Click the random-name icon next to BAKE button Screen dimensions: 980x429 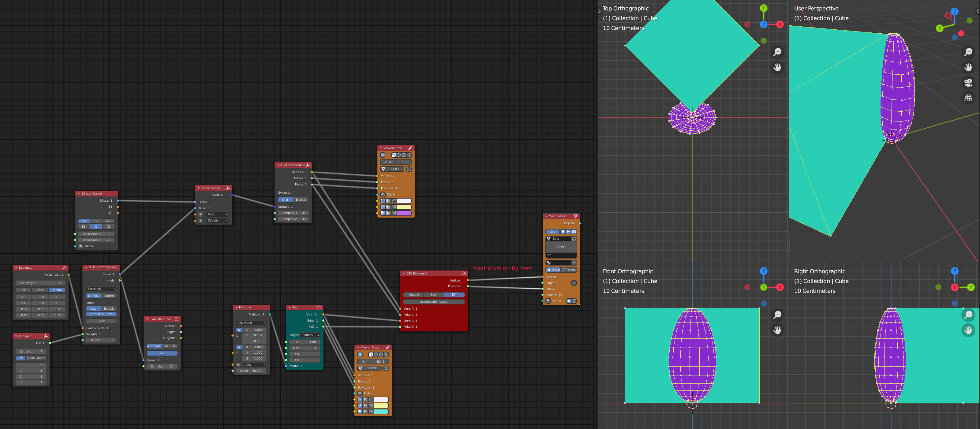tap(409, 169)
